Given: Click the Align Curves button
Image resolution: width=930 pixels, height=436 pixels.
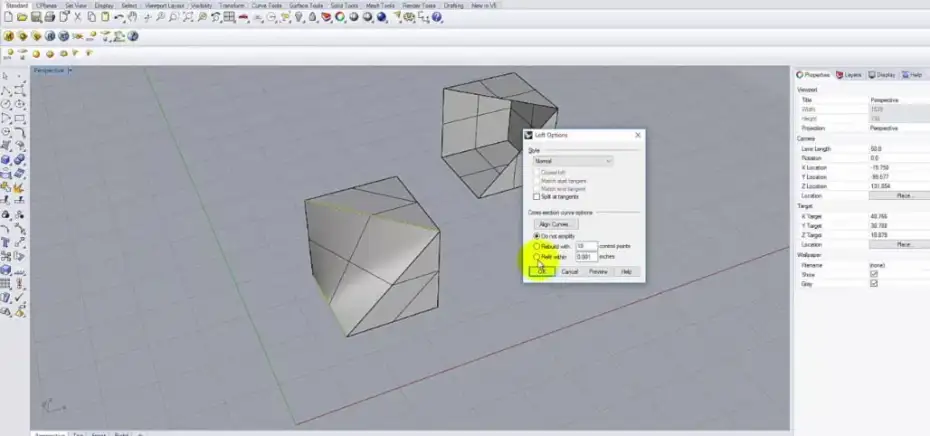Looking at the screenshot, I should 556,224.
